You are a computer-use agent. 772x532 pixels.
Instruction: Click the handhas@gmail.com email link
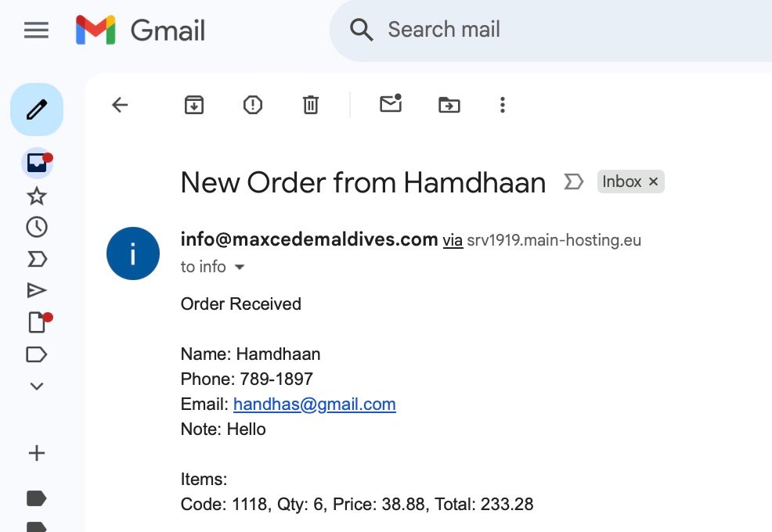click(314, 404)
